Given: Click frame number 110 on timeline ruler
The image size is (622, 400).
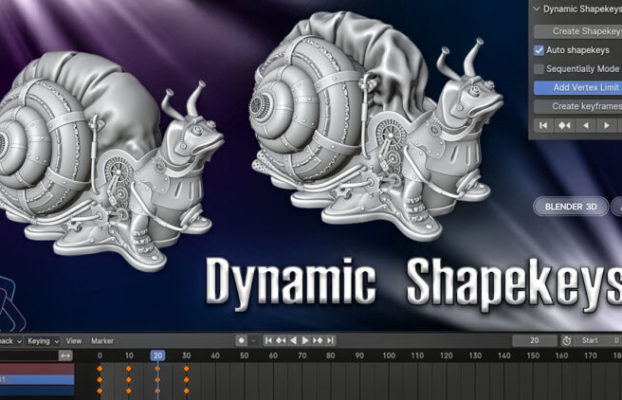Looking at the screenshot, I should tap(417, 356).
